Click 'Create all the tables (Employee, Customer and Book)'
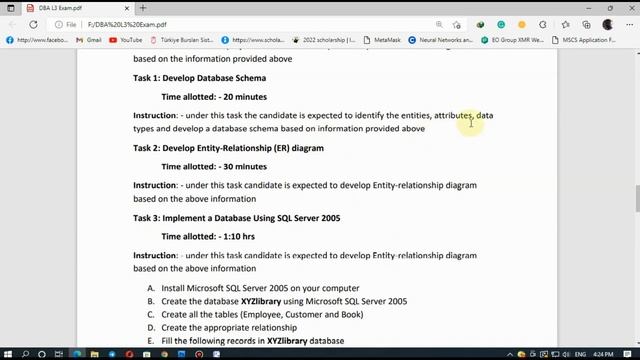Viewport: 640px width, 360px height. point(262,314)
